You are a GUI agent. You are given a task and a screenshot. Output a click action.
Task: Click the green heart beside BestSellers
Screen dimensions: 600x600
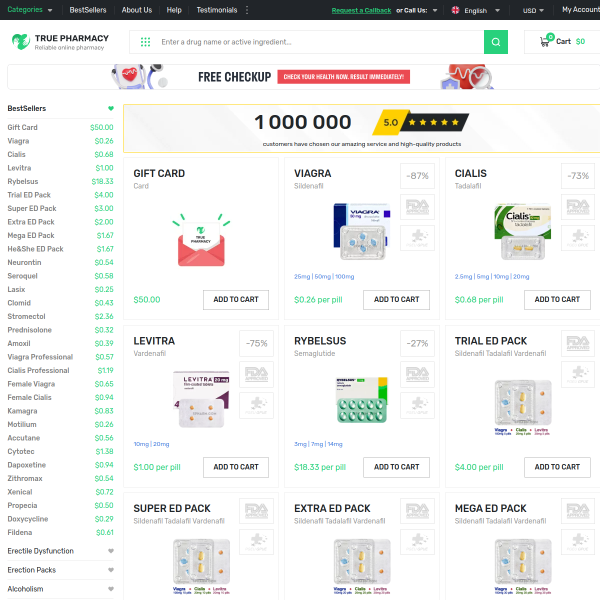[111, 109]
